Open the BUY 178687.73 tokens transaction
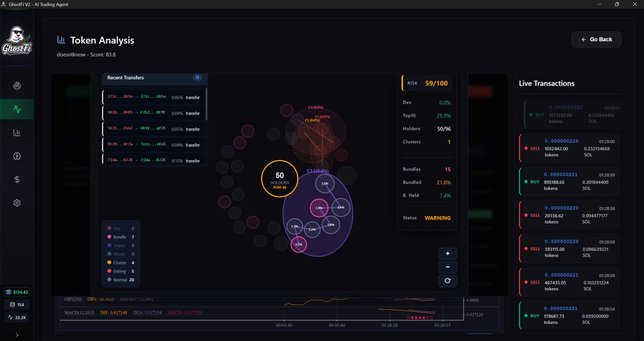Screen dimensions: 644x341 pyautogui.click(x=569, y=315)
